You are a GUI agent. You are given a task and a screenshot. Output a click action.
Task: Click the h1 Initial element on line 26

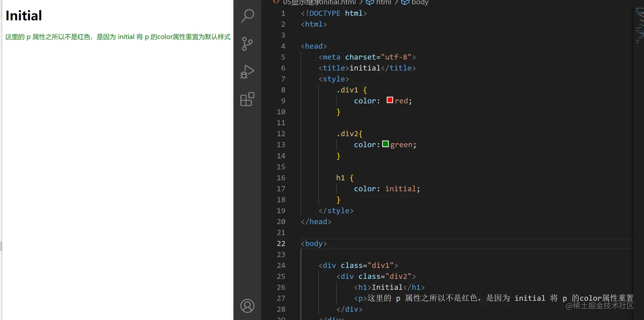[389, 287]
